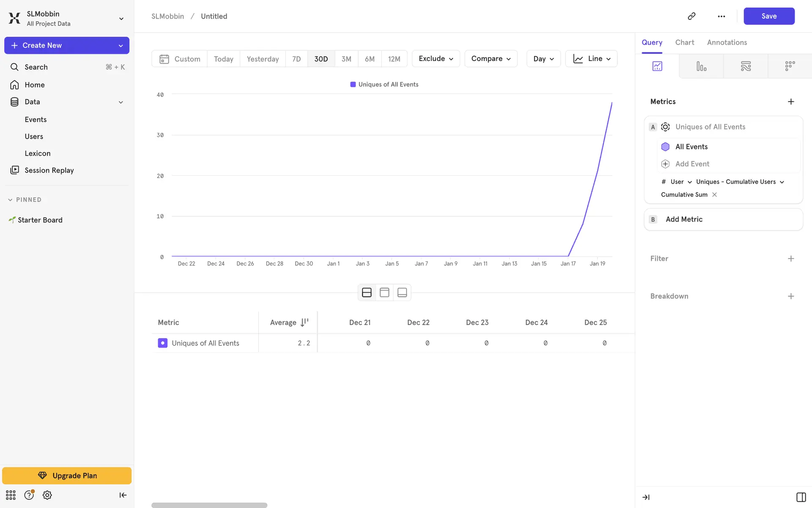The image size is (812, 508).
Task: Switch to the Annotations tab
Action: pos(727,42)
